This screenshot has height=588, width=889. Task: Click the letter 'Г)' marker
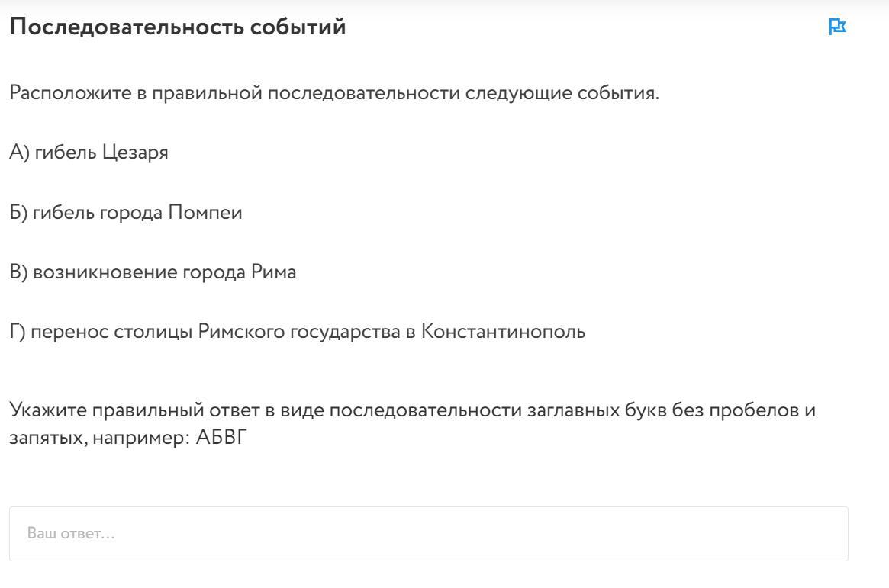click(x=17, y=332)
